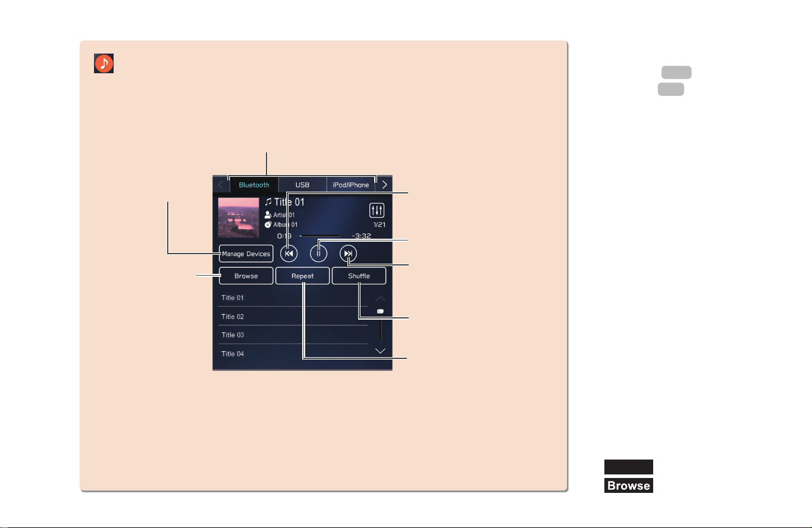Click the orange music note app icon
Screen dimensions: 812x528
coord(104,64)
